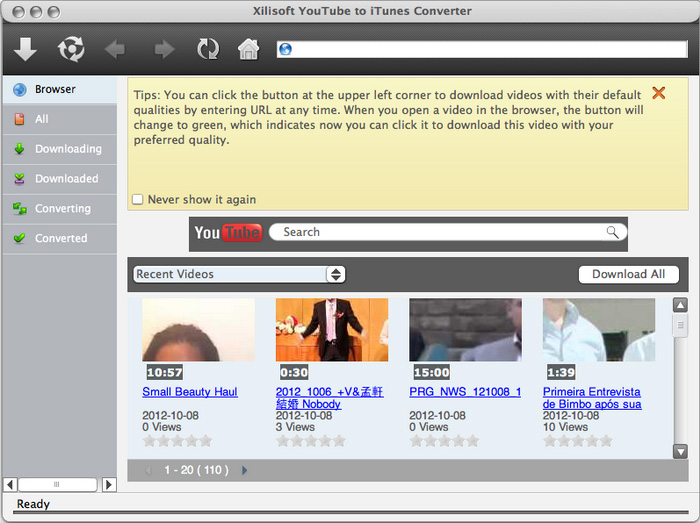Enable the Never show it again checkbox
Image resolution: width=700 pixels, height=523 pixels.
tap(137, 200)
